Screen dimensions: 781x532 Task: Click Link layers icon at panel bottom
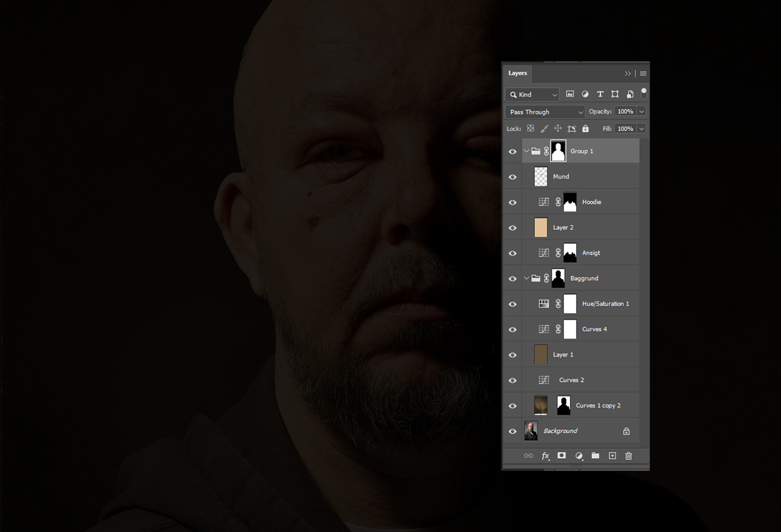tap(528, 456)
